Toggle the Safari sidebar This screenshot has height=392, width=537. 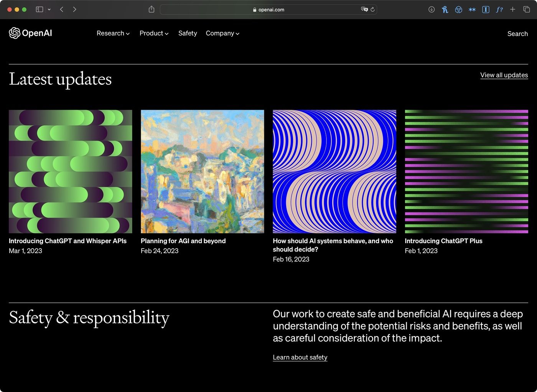[39, 10]
